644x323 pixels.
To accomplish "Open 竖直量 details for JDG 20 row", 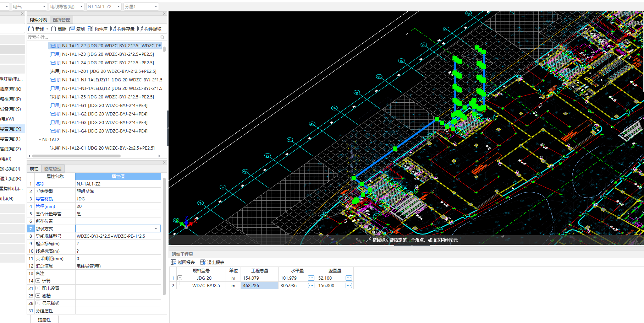I will pos(349,278).
